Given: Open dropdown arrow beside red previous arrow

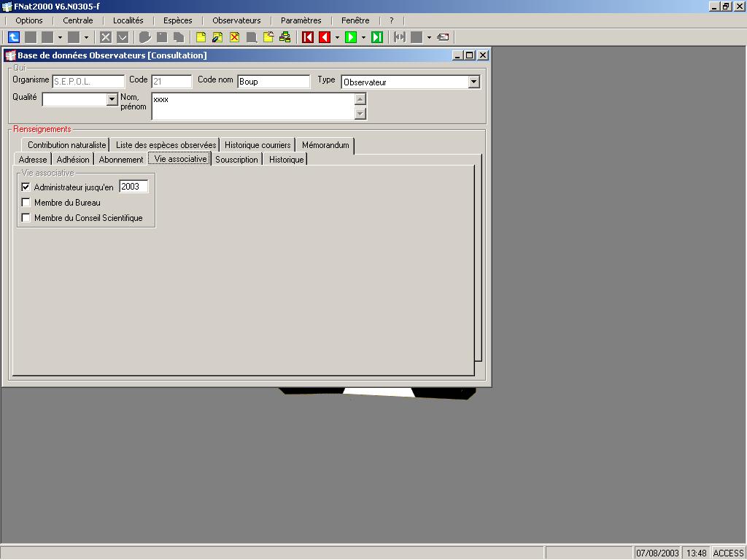Looking at the screenshot, I should coord(337,37).
